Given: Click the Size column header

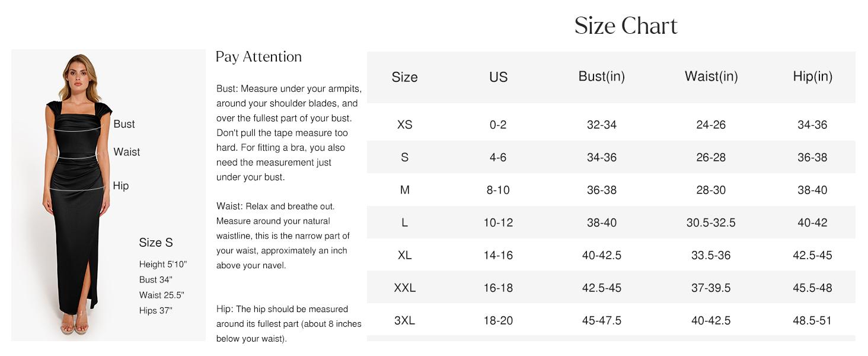Looking at the screenshot, I should (x=405, y=77).
